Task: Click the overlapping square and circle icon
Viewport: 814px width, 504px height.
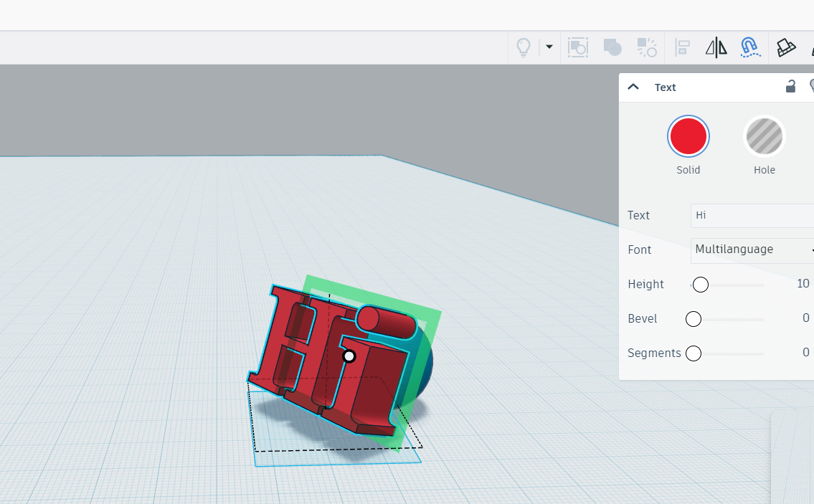Action: pyautogui.click(x=612, y=47)
